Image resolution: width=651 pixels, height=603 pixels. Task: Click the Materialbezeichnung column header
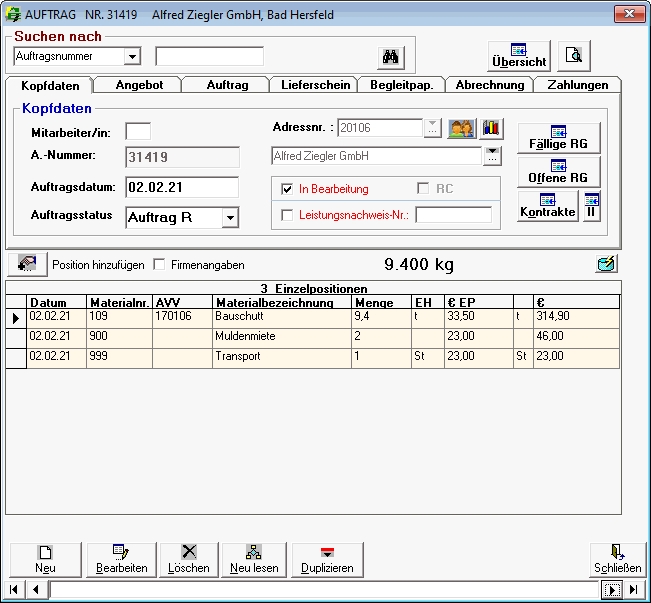tap(282, 302)
